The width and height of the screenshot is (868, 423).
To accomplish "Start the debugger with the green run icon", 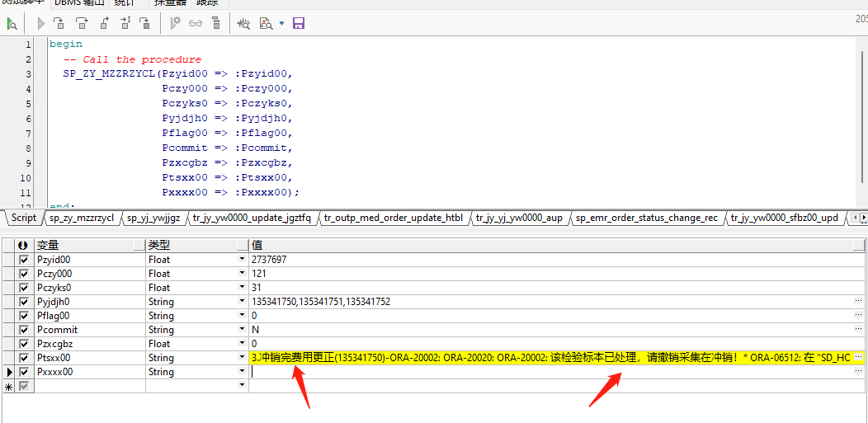I will coord(12,24).
